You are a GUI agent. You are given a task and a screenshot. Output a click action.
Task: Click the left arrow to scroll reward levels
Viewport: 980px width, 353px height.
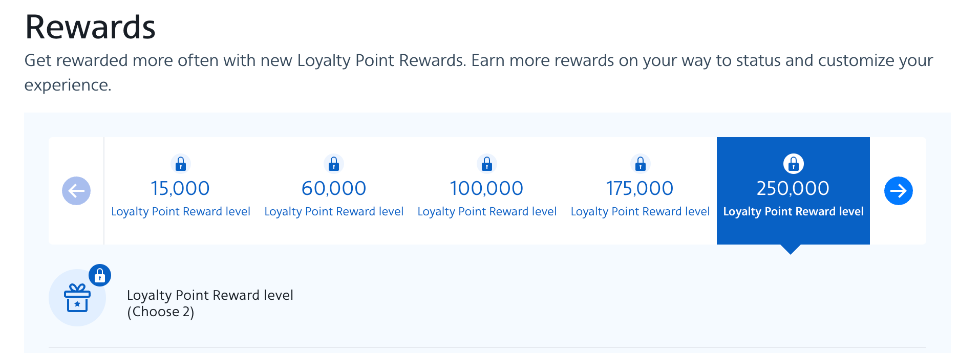(x=76, y=190)
